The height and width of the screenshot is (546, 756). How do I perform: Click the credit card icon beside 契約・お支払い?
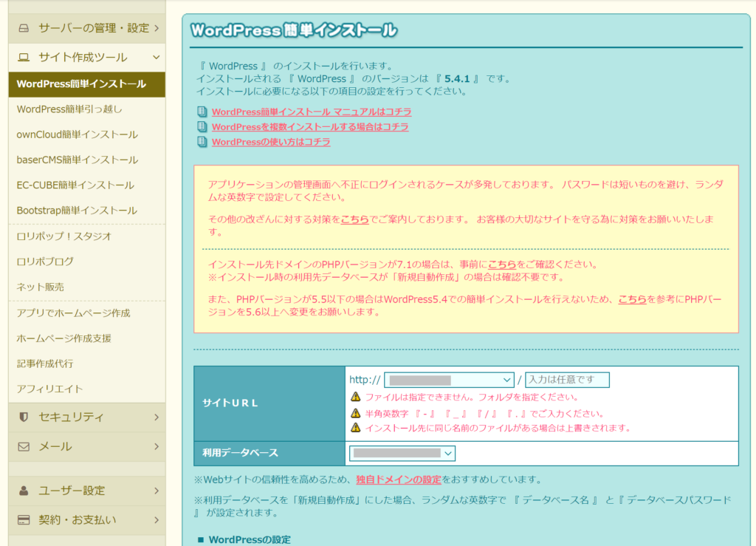coord(24,519)
